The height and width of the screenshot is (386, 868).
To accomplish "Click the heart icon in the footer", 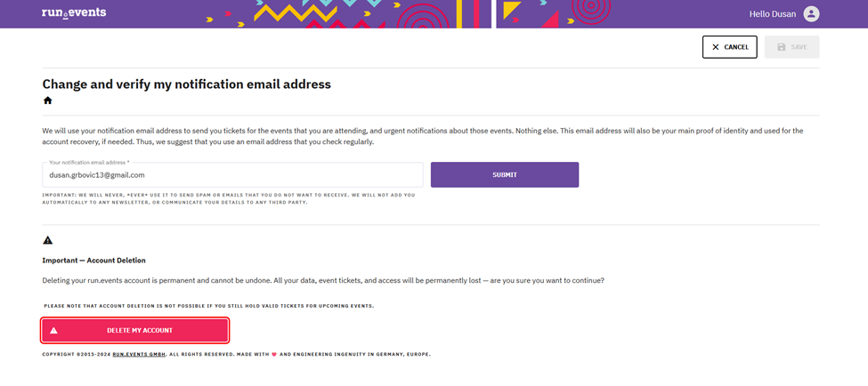I will click(274, 354).
